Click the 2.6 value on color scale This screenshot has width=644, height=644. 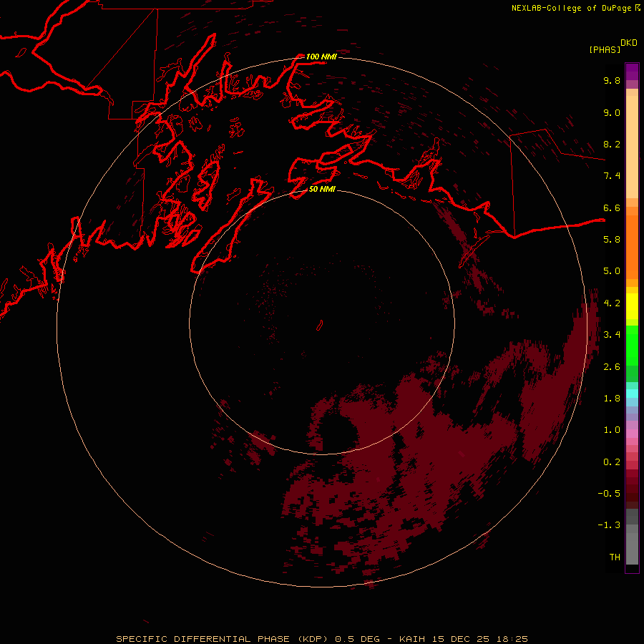(612, 367)
